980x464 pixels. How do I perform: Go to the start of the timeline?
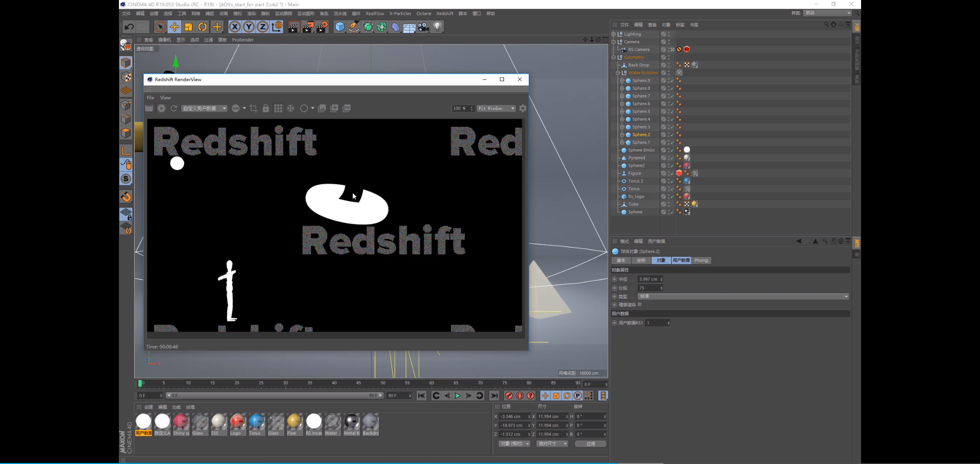pyautogui.click(x=421, y=396)
